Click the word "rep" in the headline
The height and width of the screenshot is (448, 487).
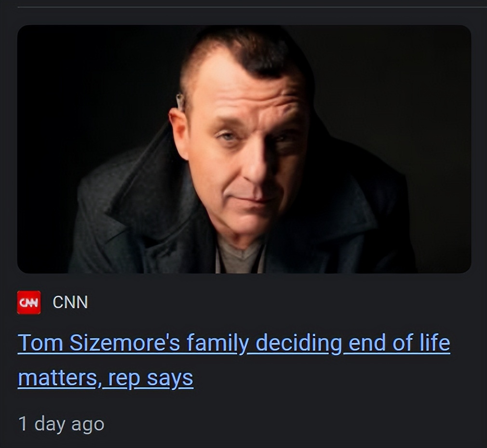coord(124,378)
